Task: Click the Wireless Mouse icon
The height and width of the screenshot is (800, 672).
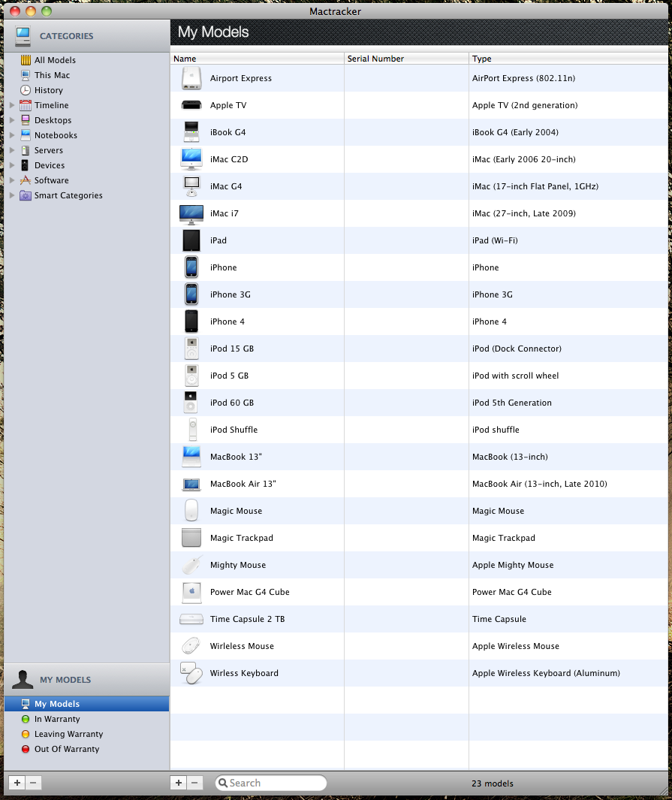Action: [191, 646]
